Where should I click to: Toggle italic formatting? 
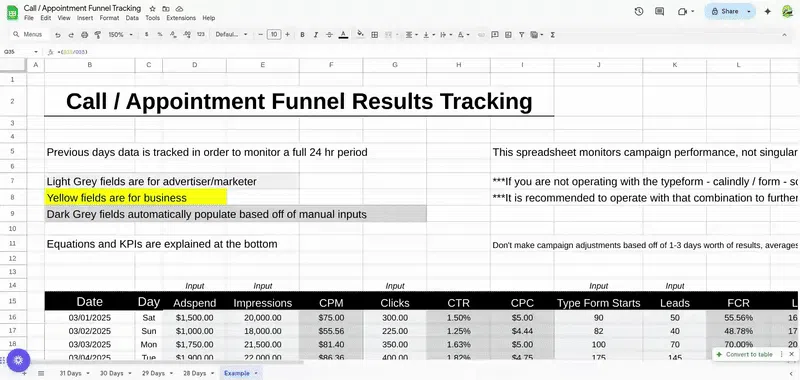tap(316, 35)
